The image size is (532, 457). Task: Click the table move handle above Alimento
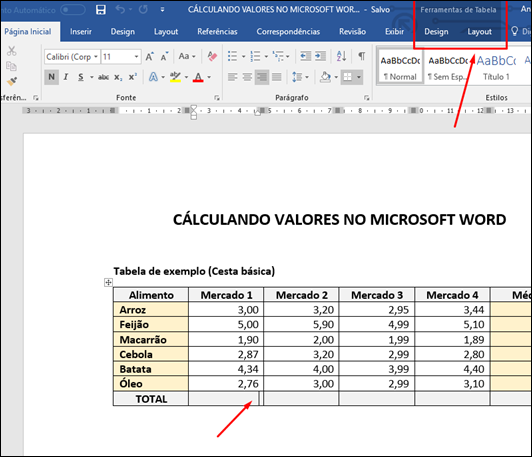[108, 282]
